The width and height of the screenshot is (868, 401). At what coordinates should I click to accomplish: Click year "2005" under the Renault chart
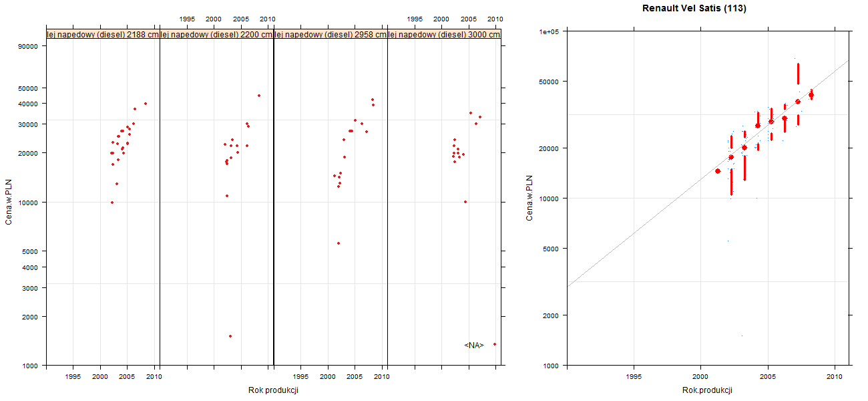[768, 377]
